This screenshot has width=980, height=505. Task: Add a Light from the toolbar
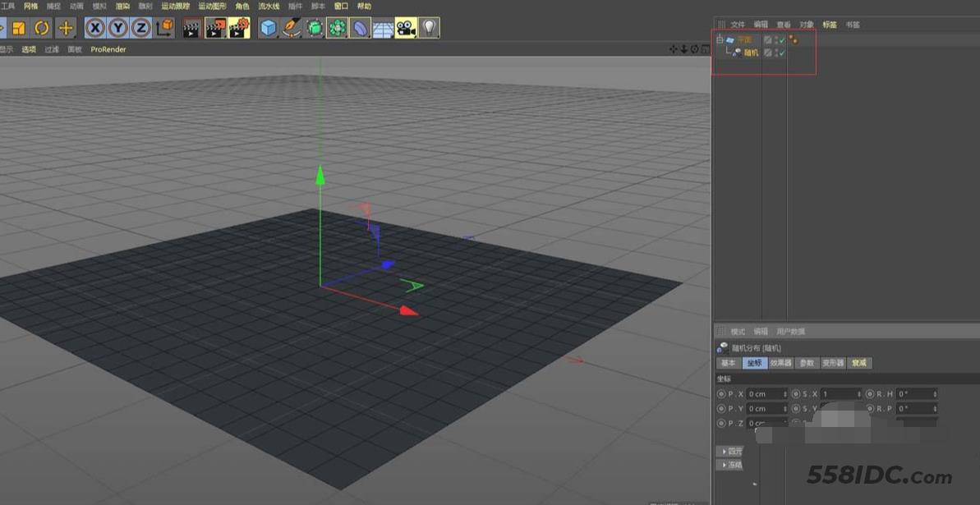[430, 27]
